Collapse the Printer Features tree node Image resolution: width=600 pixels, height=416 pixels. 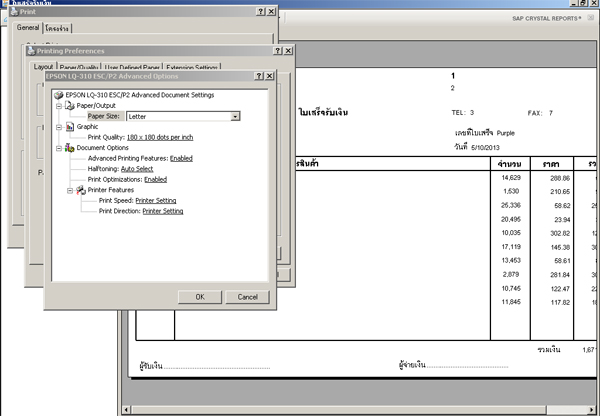70,190
